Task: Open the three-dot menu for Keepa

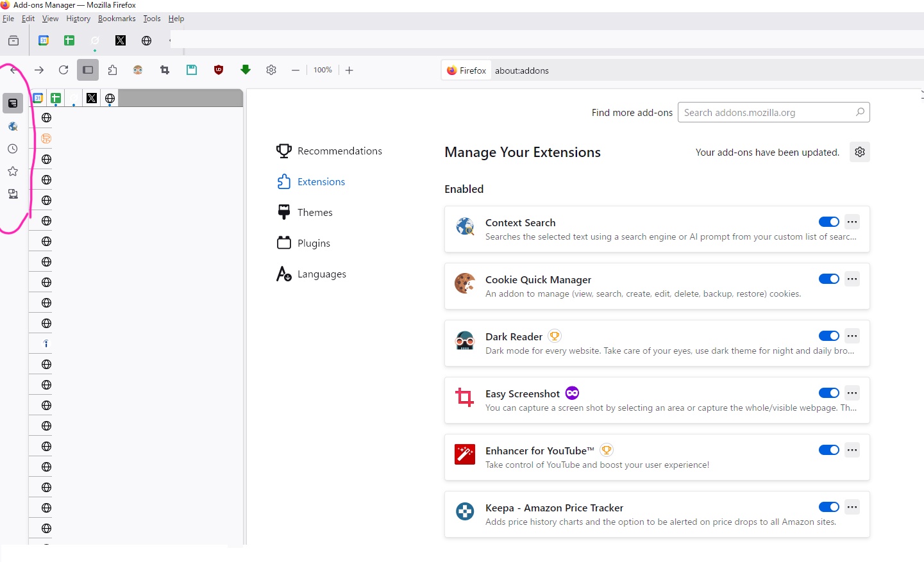Action: tap(852, 507)
